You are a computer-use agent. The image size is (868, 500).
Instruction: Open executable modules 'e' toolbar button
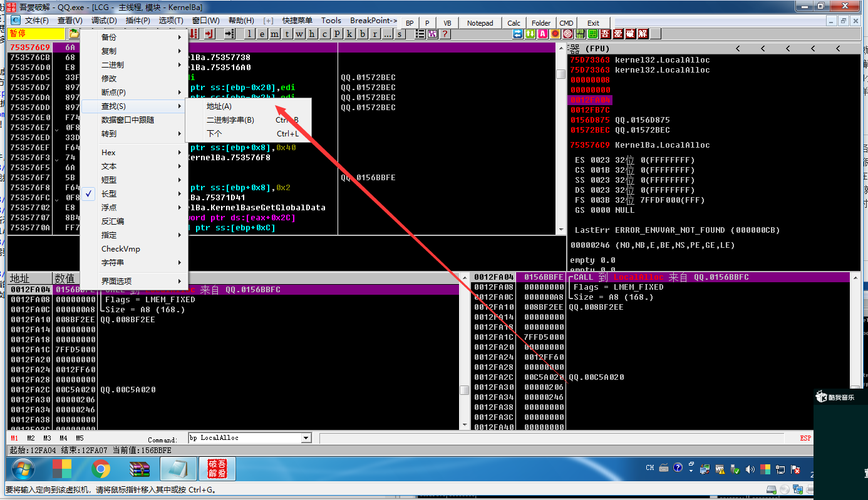(x=262, y=34)
